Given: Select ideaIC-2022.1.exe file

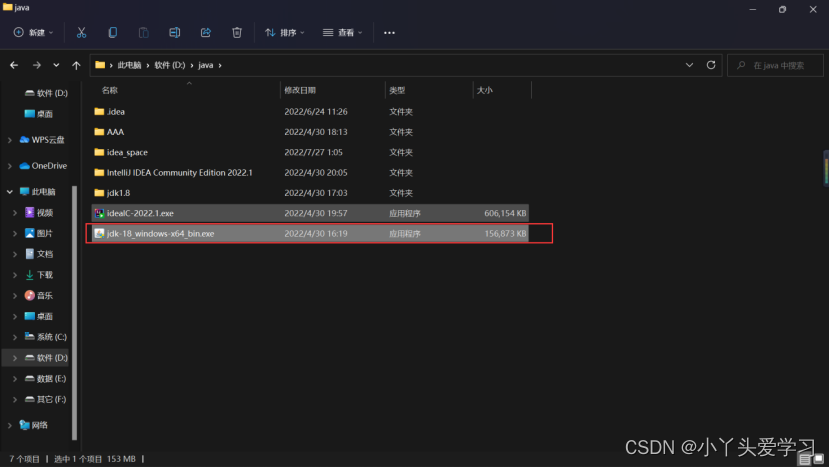Looking at the screenshot, I should tap(310, 213).
